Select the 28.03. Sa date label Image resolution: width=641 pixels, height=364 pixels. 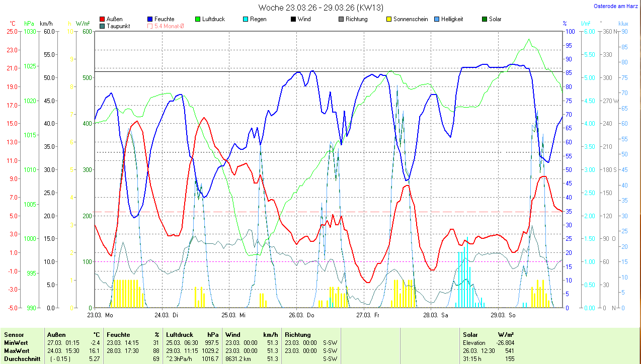436,315
